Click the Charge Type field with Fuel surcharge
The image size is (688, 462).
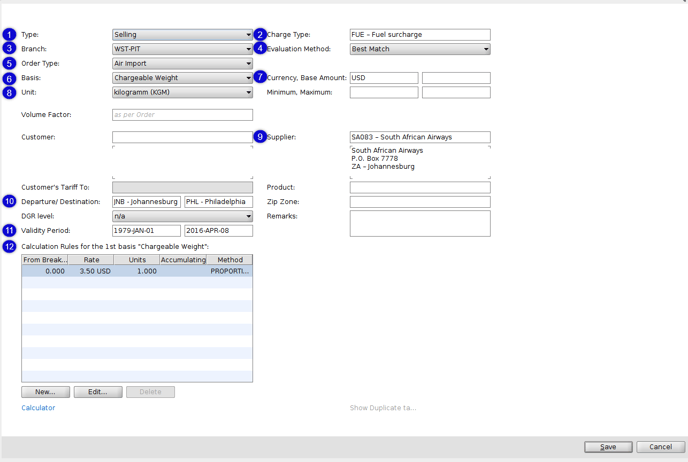[x=420, y=35]
